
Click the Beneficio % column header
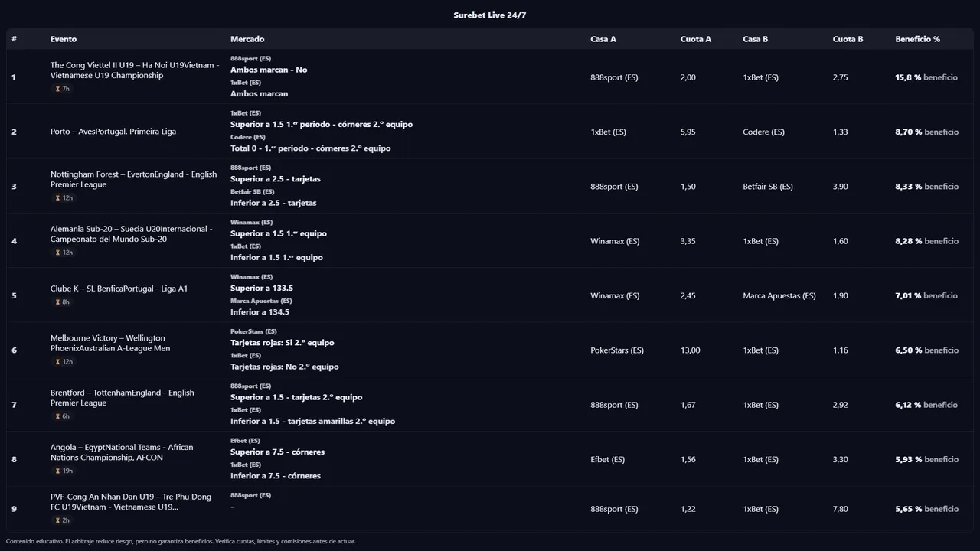(x=917, y=39)
